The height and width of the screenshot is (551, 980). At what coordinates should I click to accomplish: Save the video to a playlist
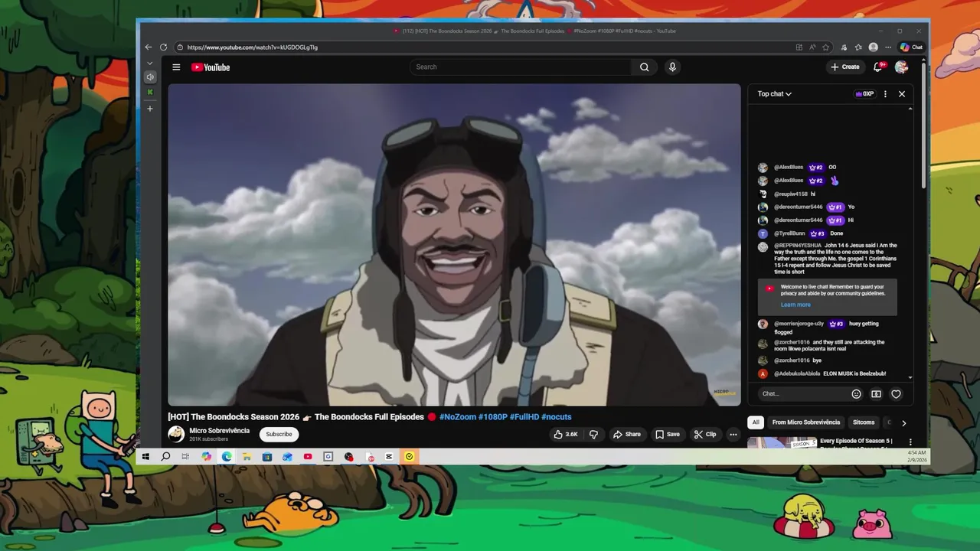click(x=668, y=435)
